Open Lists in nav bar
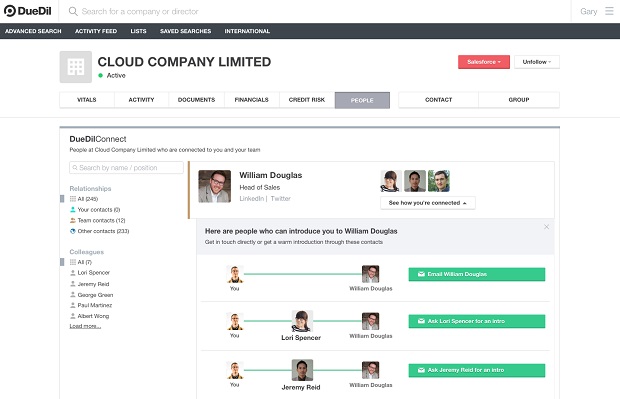The width and height of the screenshot is (620, 399). (x=138, y=31)
